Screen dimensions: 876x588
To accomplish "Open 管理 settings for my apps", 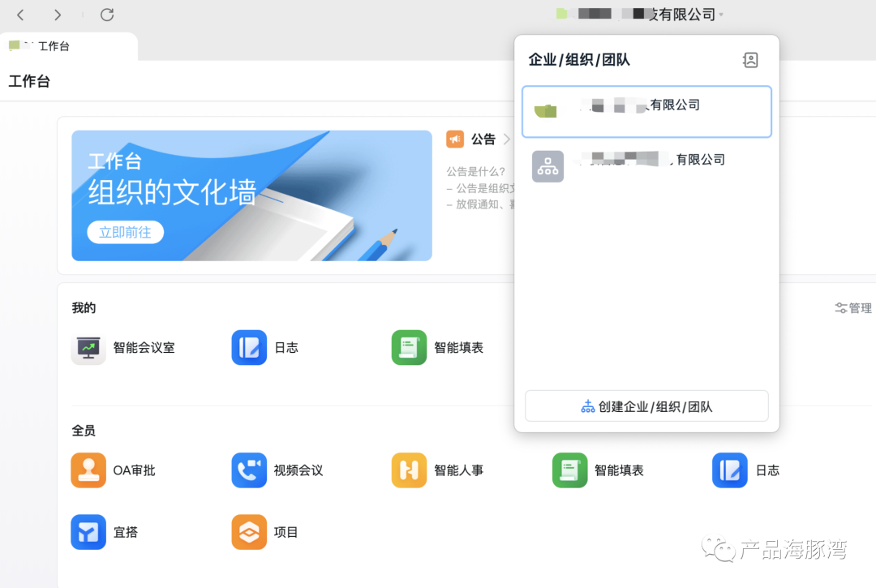I will (853, 307).
